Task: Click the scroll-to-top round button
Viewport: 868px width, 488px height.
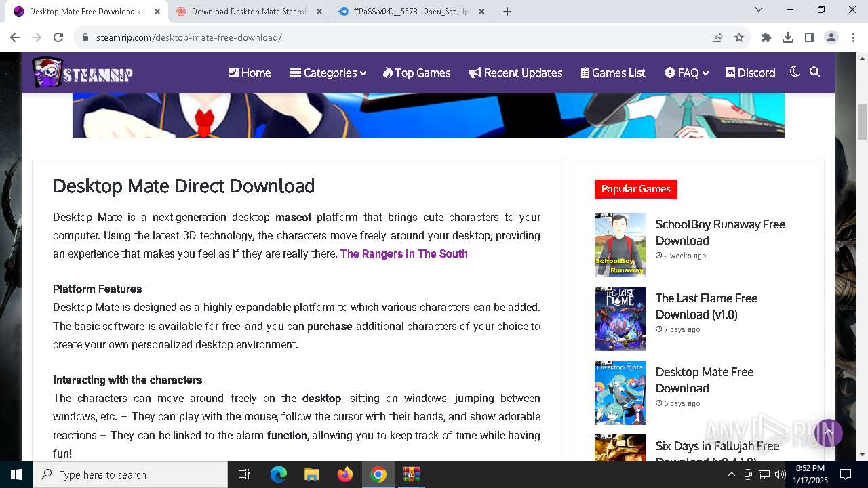Action: click(828, 432)
